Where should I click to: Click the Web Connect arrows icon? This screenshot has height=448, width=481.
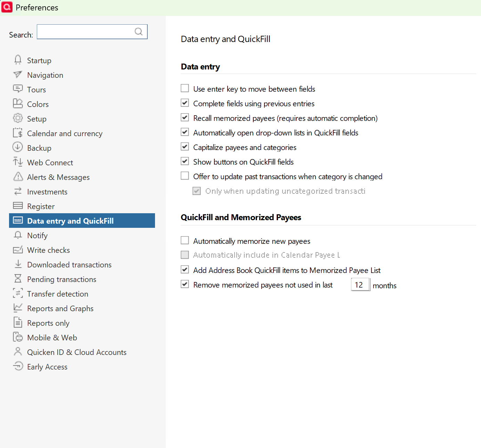pos(18,162)
